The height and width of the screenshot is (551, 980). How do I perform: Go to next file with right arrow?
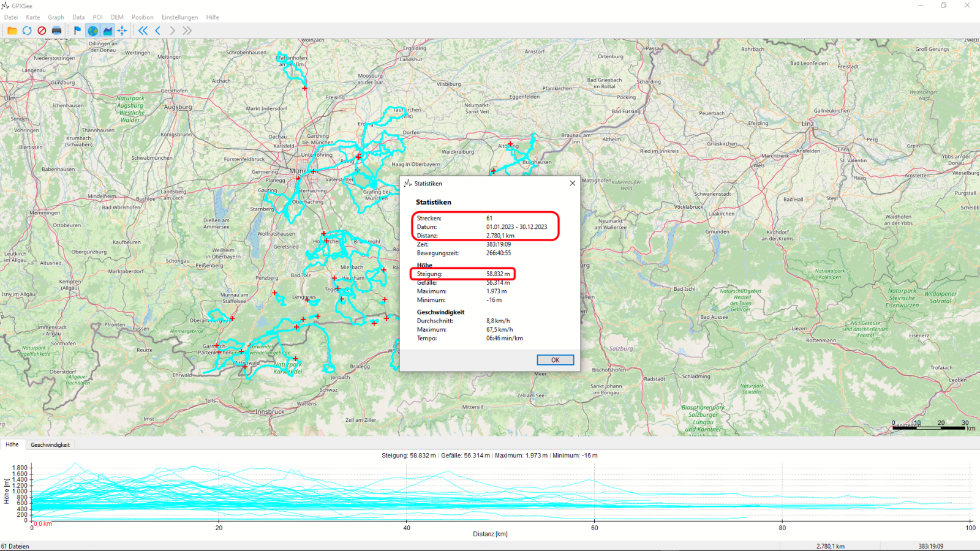[173, 31]
